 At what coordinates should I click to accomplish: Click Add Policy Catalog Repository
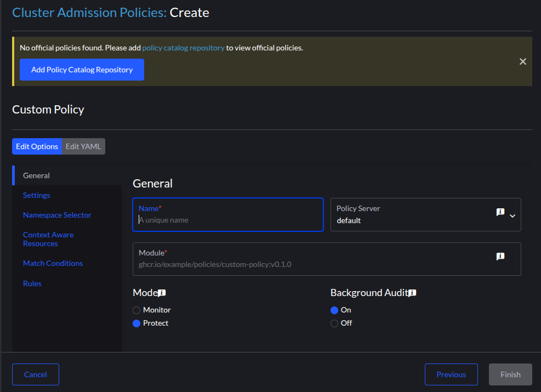[x=82, y=70]
